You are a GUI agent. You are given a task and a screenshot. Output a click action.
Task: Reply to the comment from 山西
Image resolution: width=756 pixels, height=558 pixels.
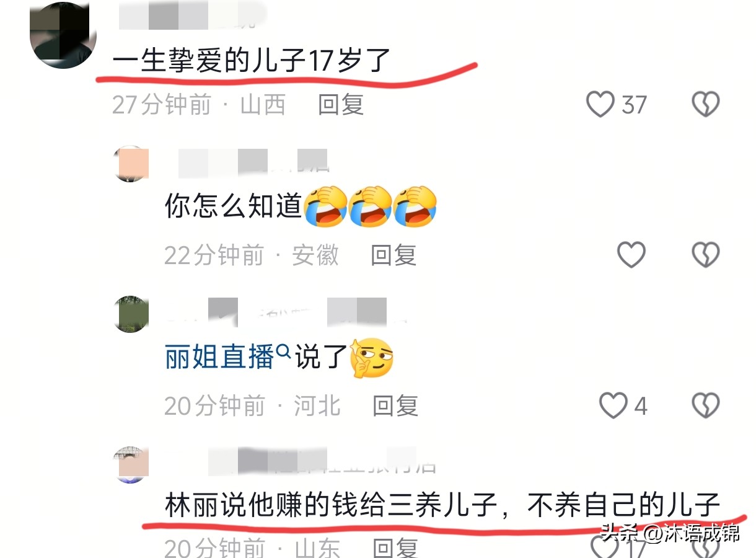340,105
